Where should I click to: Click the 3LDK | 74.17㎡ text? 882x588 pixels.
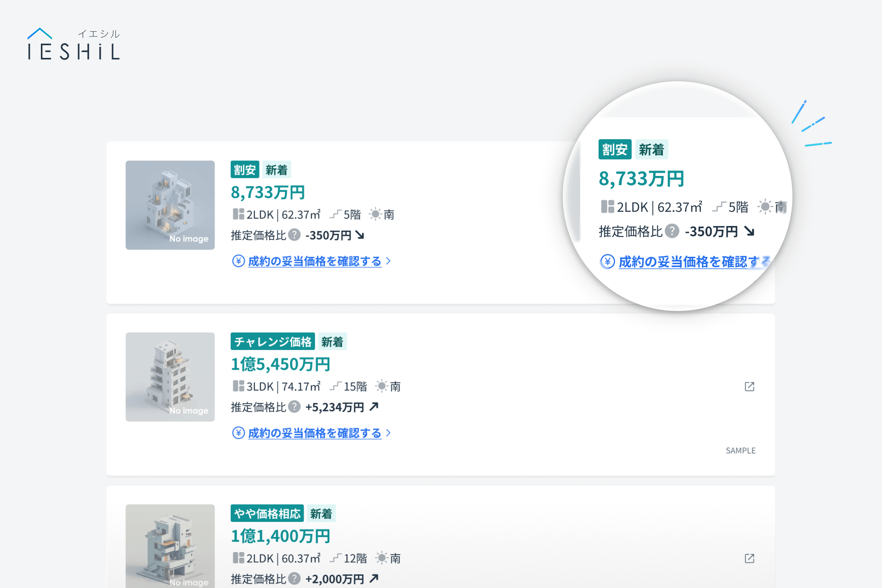point(283,386)
